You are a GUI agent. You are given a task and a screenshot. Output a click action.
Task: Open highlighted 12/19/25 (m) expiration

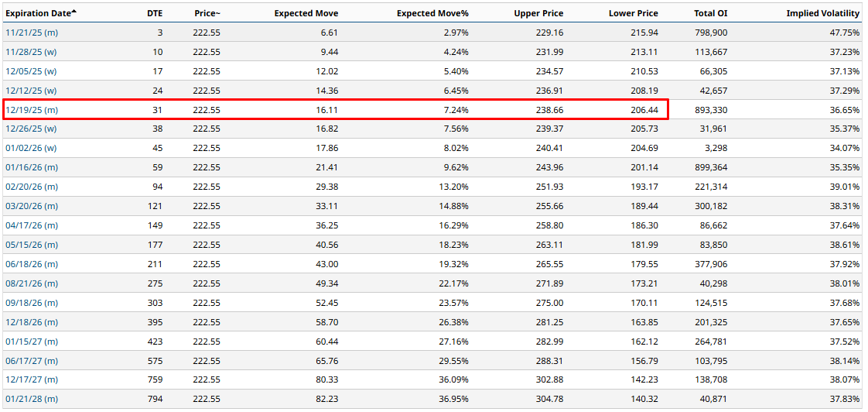32,110
